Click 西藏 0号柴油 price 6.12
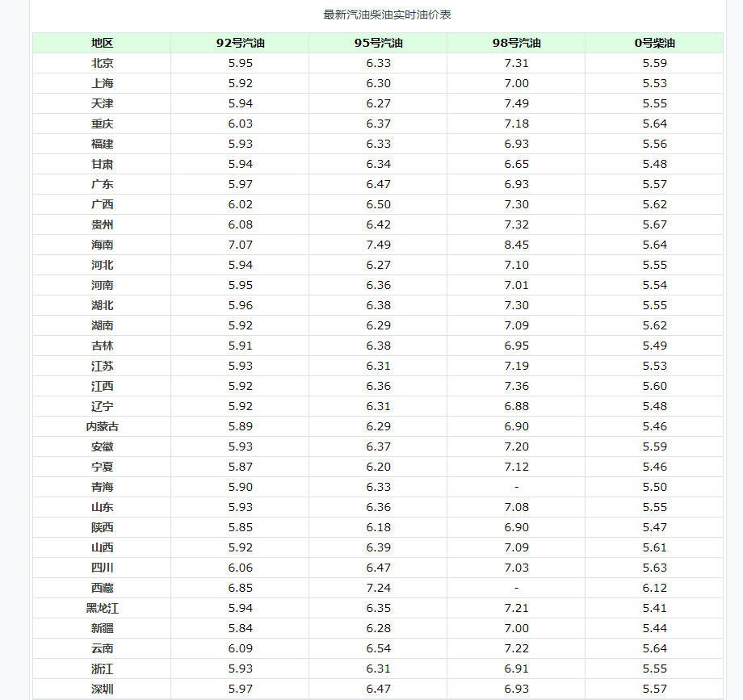 click(654, 588)
